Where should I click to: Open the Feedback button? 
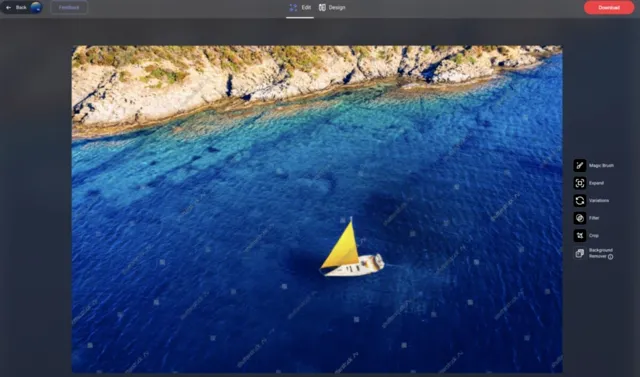coord(69,7)
